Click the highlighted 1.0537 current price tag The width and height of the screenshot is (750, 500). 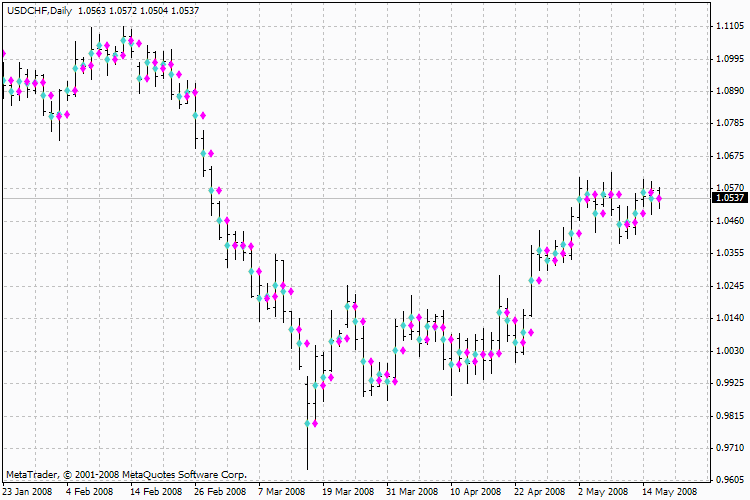tap(728, 198)
